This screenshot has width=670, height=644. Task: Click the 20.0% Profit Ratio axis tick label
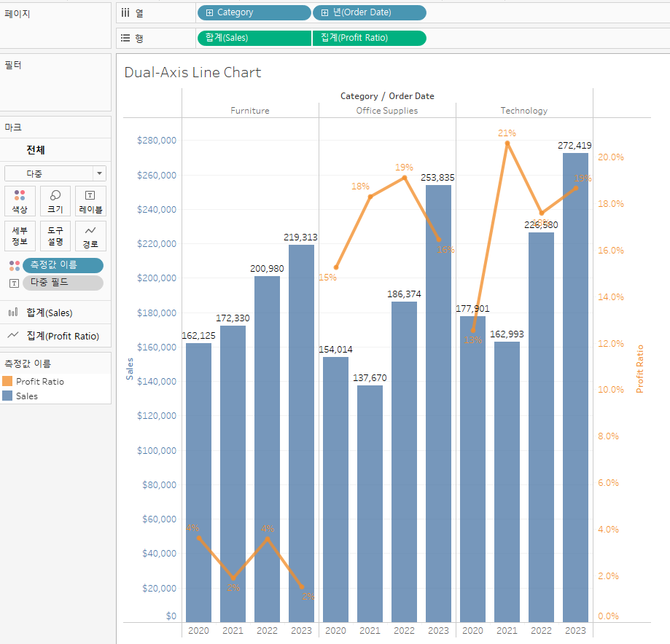611,157
